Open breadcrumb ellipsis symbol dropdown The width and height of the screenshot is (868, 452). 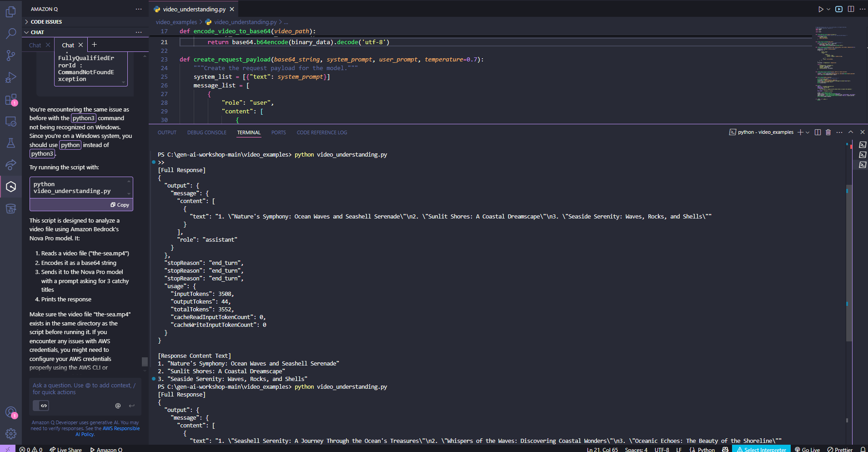click(286, 22)
